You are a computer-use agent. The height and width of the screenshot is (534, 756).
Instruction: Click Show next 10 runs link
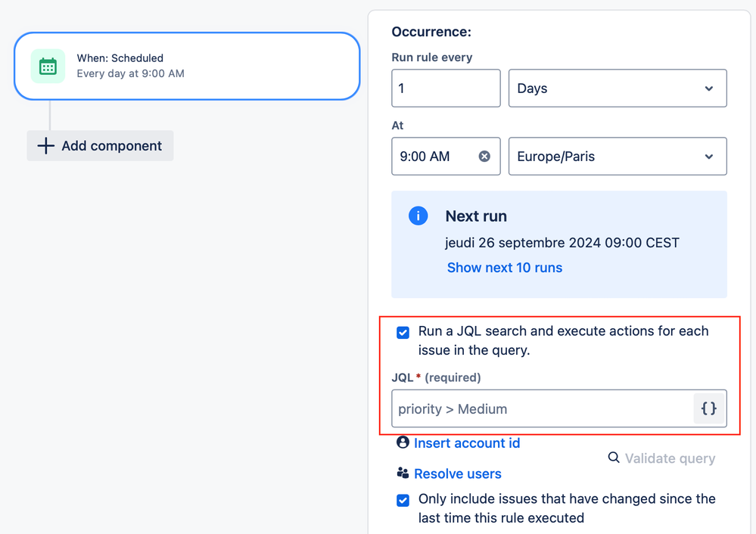pyautogui.click(x=505, y=268)
